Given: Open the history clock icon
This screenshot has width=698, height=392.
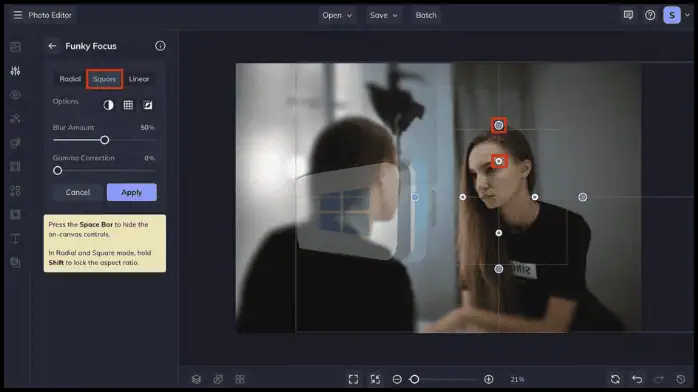Looking at the screenshot, I should [681, 379].
